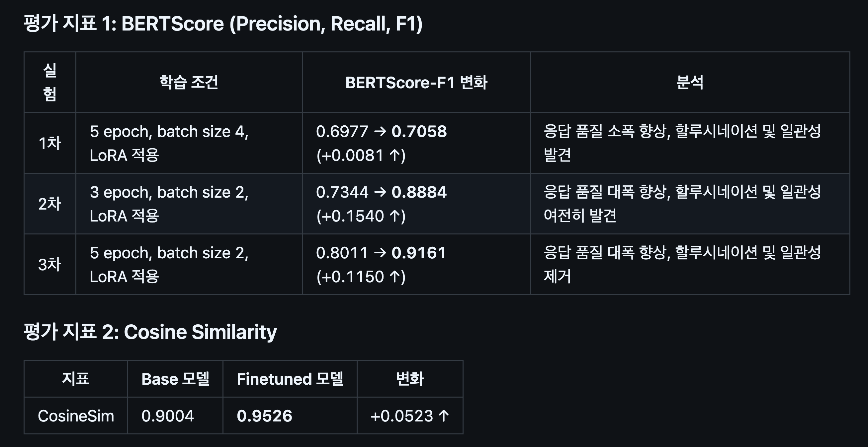Image resolution: width=868 pixels, height=447 pixels.
Task: Click the '+0.0523 ↑' change cell
Action: point(410,416)
